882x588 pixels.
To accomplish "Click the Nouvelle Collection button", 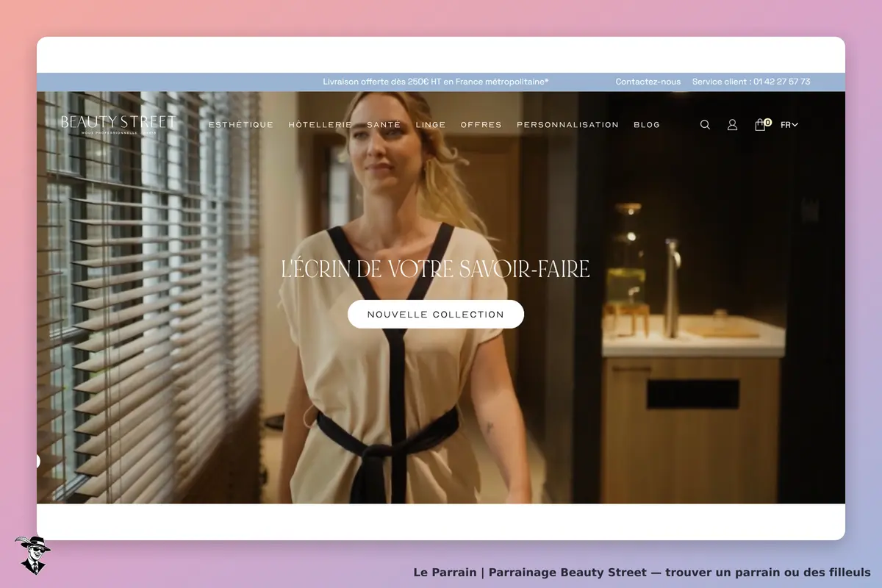I will (x=436, y=314).
